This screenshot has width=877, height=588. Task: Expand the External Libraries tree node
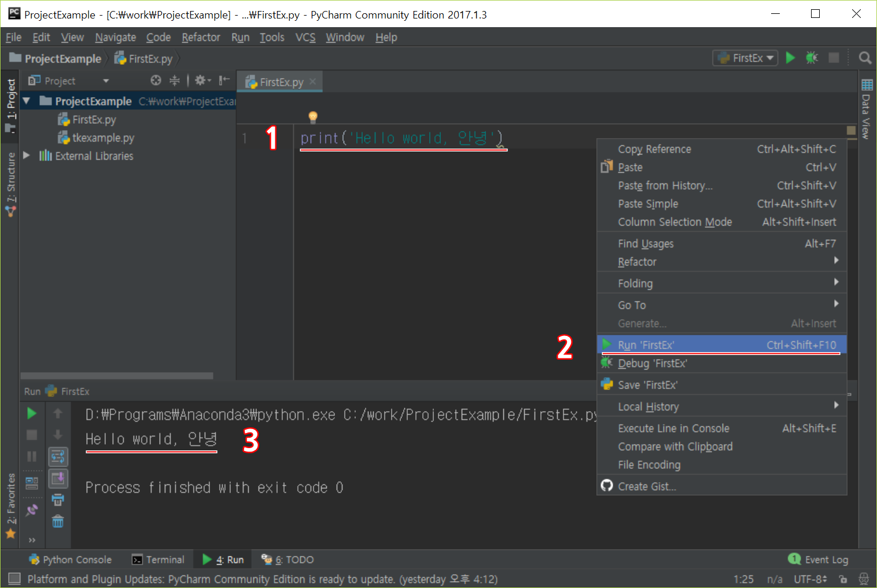pyautogui.click(x=27, y=156)
